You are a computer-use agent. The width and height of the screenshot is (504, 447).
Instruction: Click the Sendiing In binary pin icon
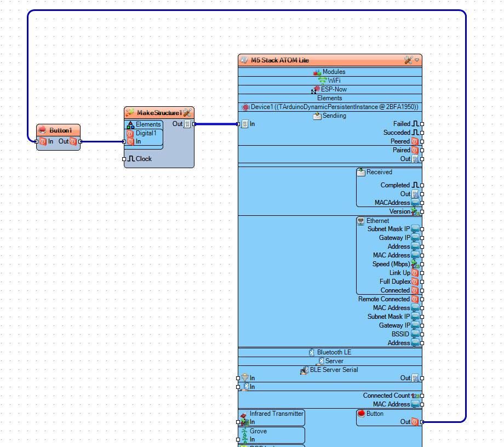(x=245, y=124)
